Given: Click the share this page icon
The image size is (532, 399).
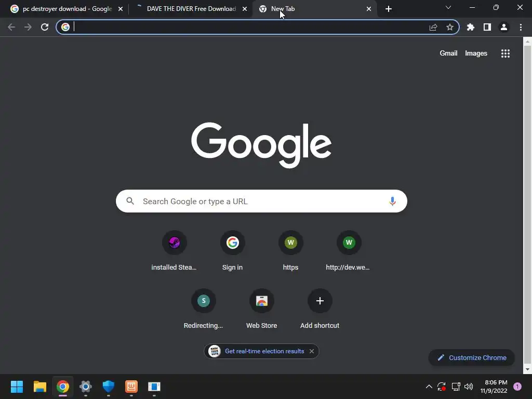Looking at the screenshot, I should [433, 28].
